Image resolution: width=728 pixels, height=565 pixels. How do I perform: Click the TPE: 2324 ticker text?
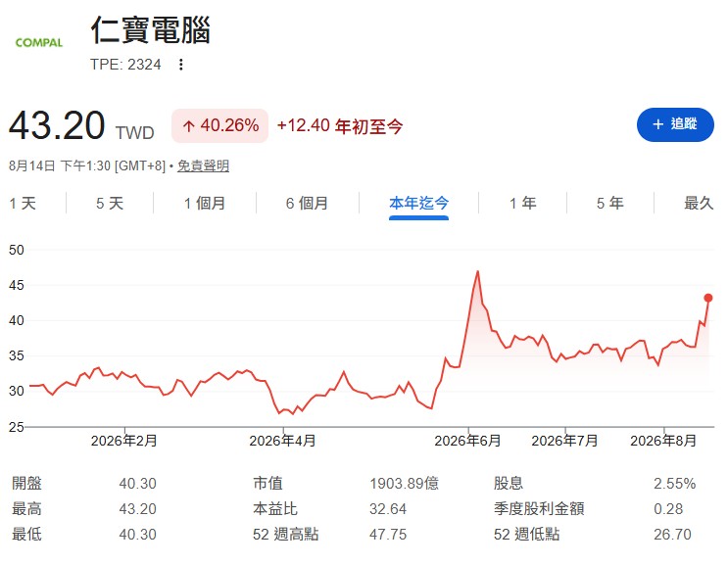[125, 65]
